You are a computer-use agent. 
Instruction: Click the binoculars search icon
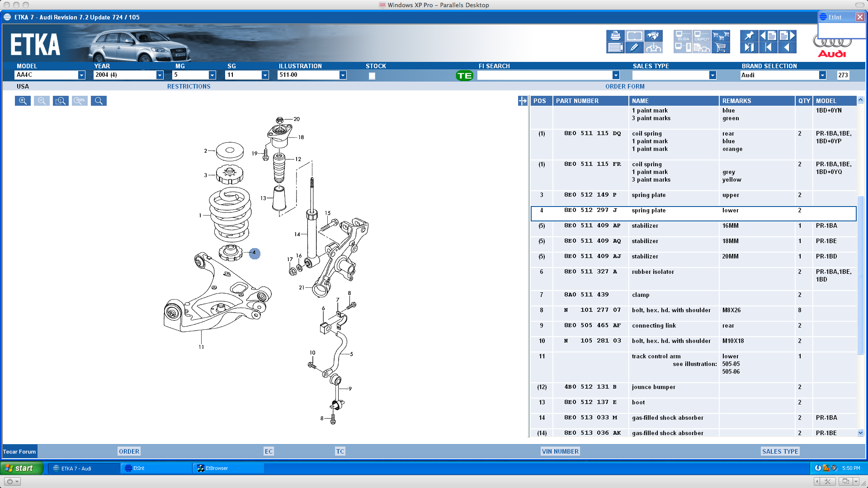click(x=653, y=36)
